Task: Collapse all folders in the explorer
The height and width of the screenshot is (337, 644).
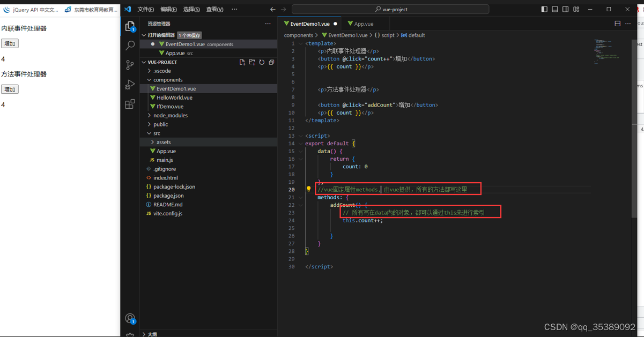Action: [271, 62]
